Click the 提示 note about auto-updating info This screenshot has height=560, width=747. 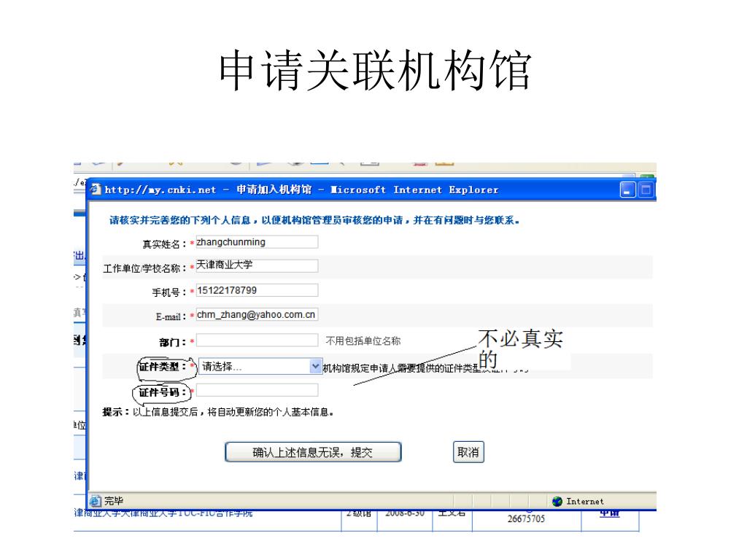pos(217,412)
